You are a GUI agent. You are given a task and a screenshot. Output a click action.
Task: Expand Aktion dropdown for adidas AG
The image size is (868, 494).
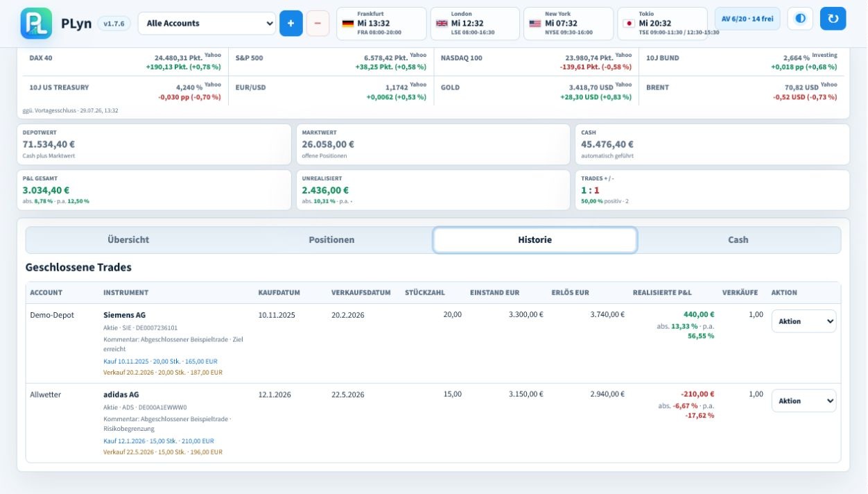click(804, 401)
